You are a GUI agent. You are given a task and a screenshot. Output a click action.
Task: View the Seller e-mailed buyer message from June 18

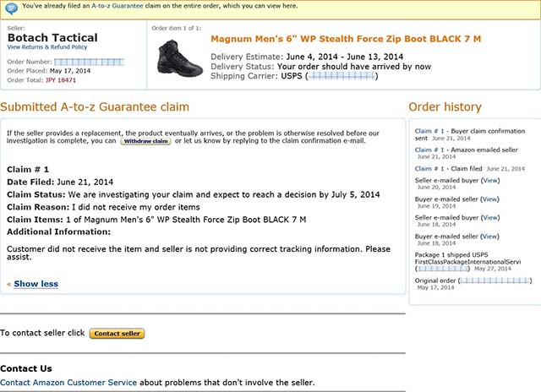[x=490, y=218]
